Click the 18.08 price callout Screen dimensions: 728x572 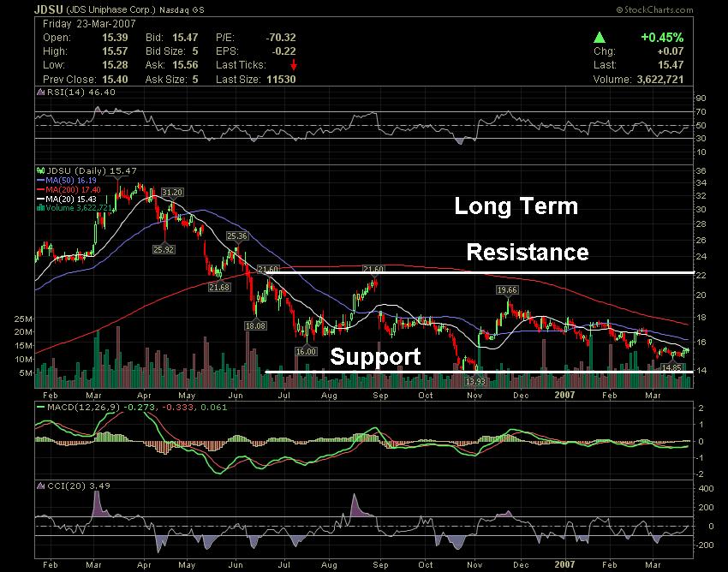click(255, 326)
